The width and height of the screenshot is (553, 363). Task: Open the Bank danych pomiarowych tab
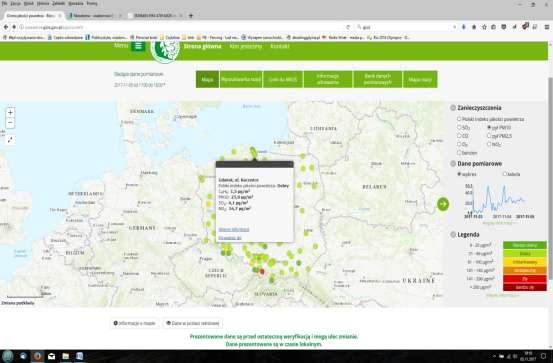(x=378, y=79)
